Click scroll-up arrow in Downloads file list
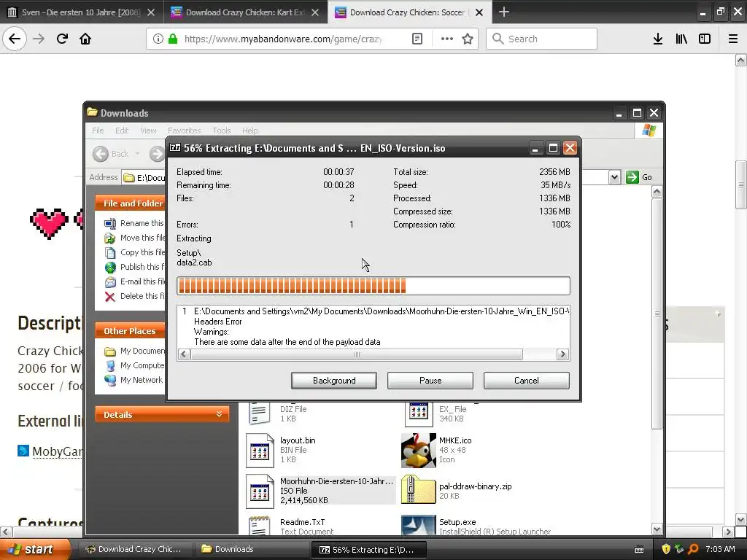This screenshot has height=560, width=747. coord(657,192)
